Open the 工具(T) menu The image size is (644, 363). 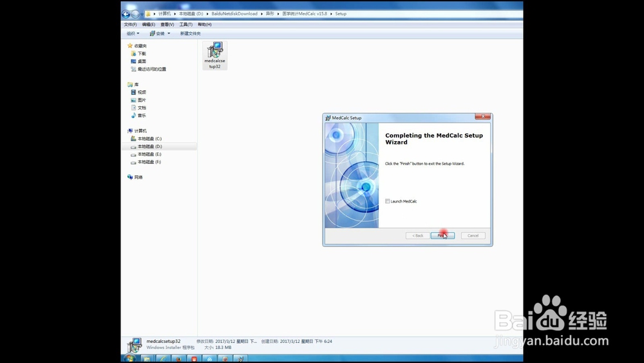(x=185, y=25)
